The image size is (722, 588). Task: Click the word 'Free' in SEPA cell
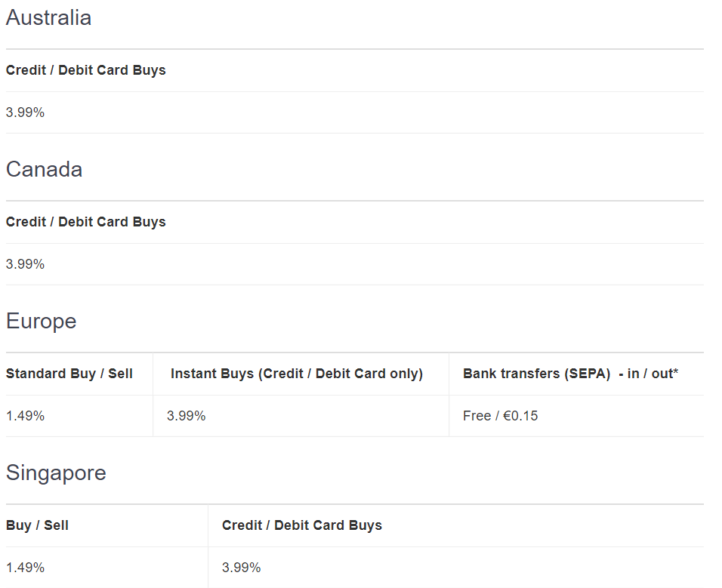click(477, 416)
